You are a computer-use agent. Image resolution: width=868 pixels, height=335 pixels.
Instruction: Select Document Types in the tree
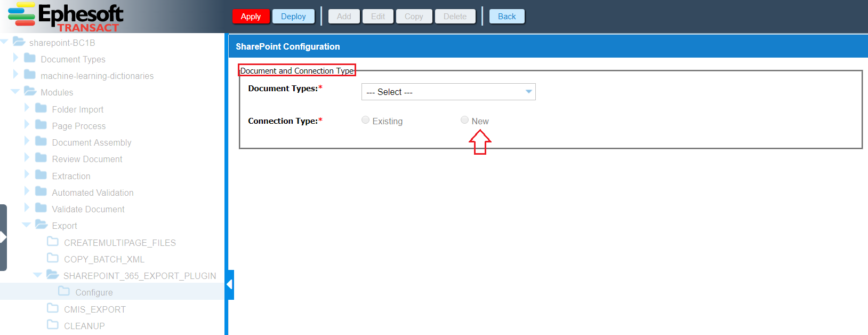73,59
